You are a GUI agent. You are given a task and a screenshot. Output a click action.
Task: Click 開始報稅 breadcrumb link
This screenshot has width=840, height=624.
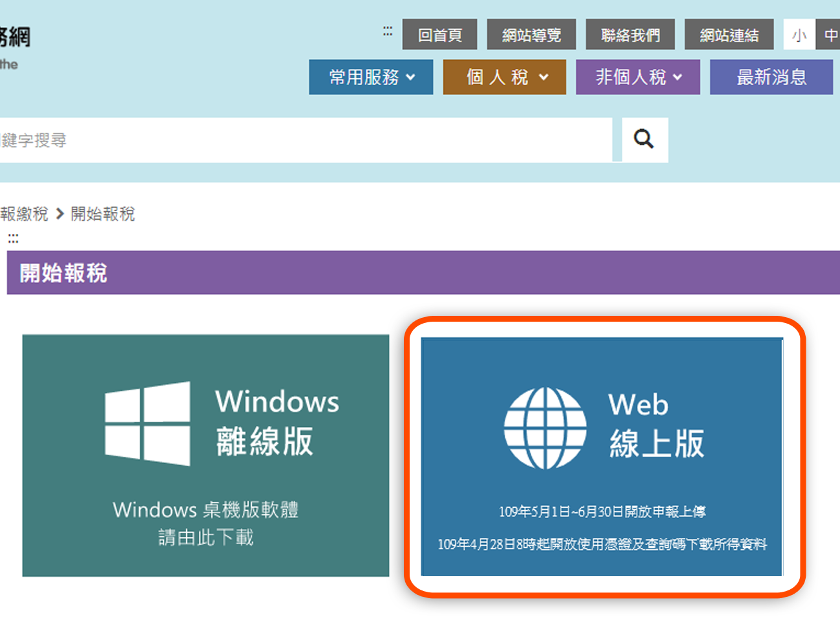click(103, 214)
